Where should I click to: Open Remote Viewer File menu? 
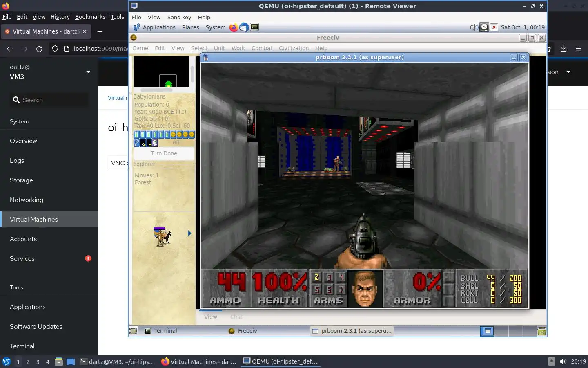point(136,17)
